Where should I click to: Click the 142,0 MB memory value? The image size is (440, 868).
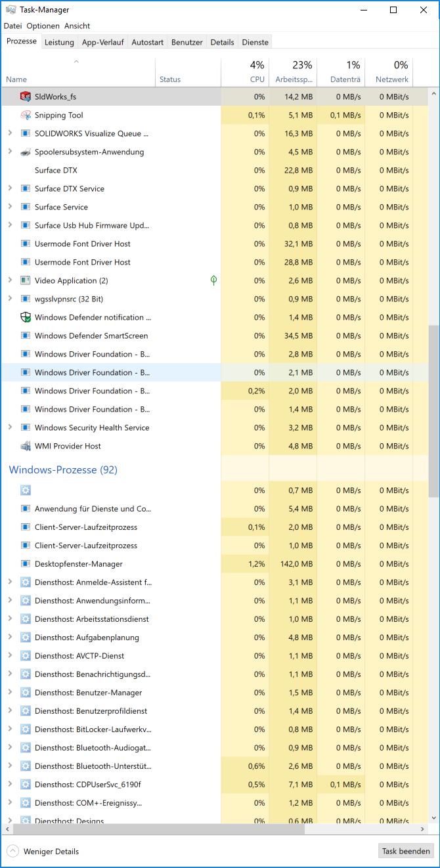click(296, 564)
